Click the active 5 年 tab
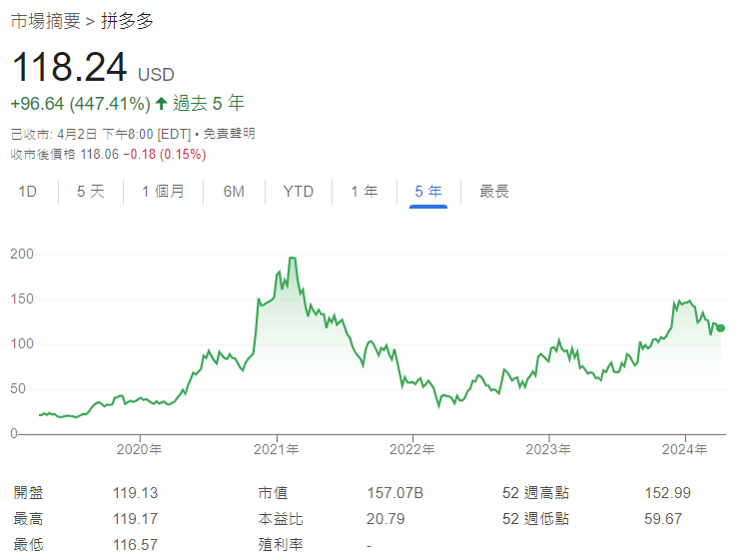The width and height of the screenshot is (749, 560). [x=428, y=192]
